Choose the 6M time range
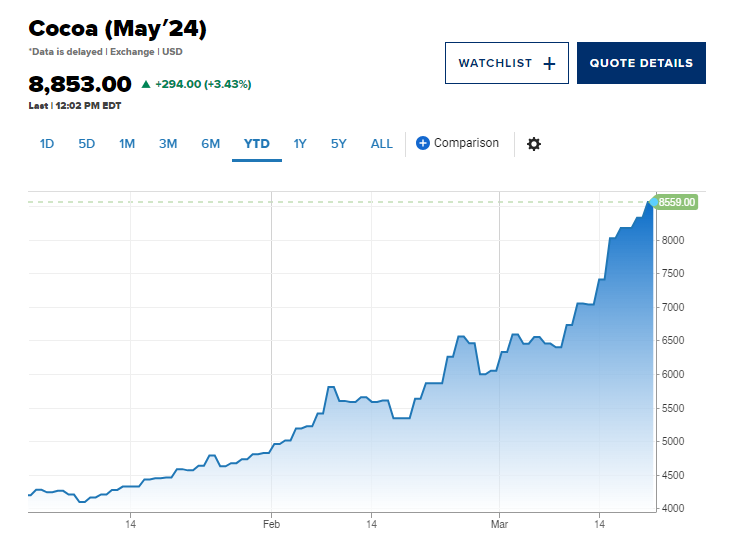This screenshot has width=730, height=555. pos(210,144)
